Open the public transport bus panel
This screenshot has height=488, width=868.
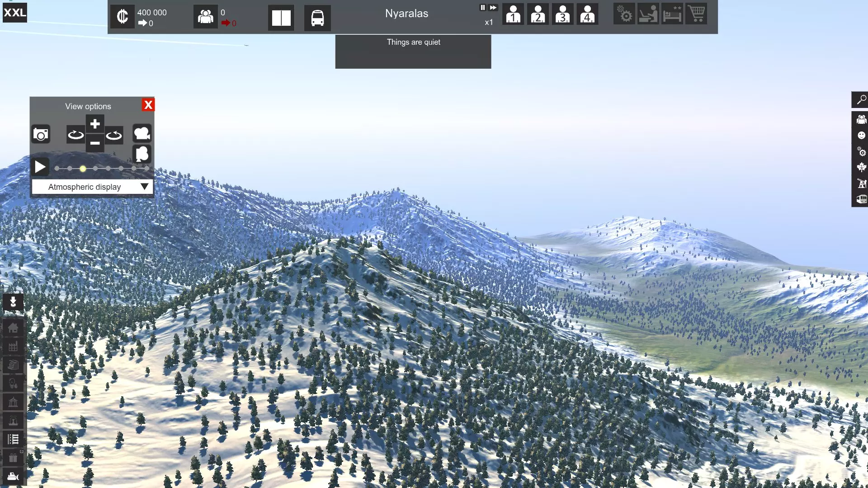(317, 18)
